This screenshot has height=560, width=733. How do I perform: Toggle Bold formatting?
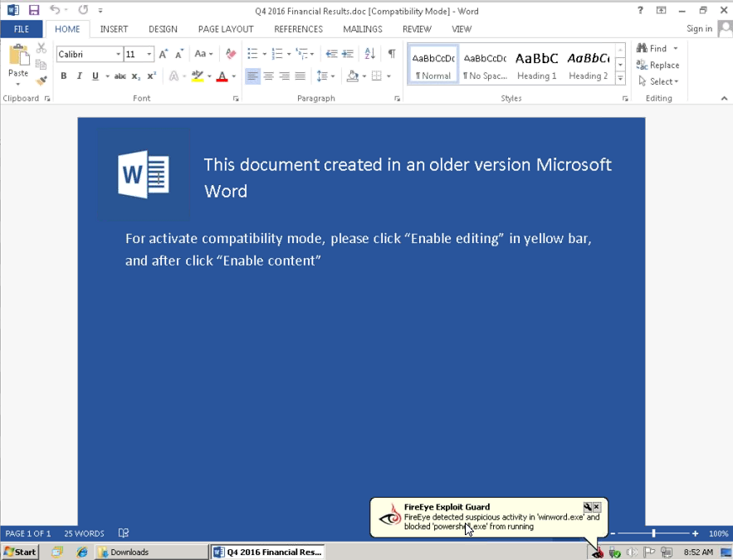click(64, 75)
